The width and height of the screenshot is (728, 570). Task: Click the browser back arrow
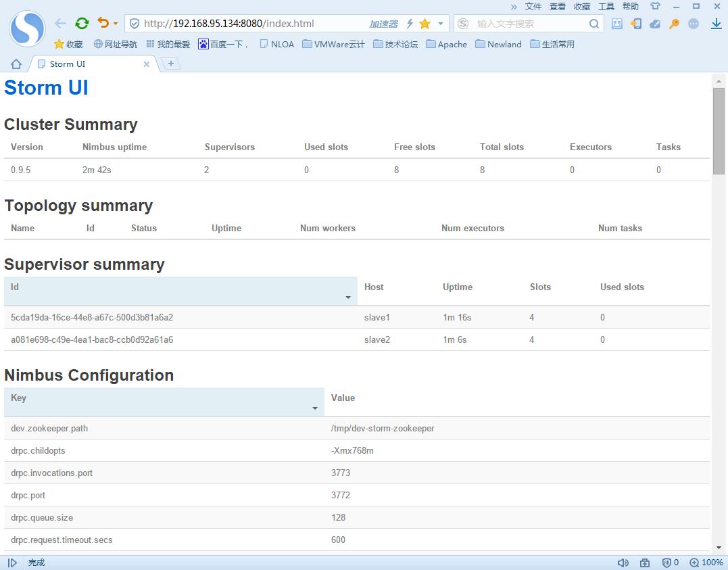[x=60, y=24]
